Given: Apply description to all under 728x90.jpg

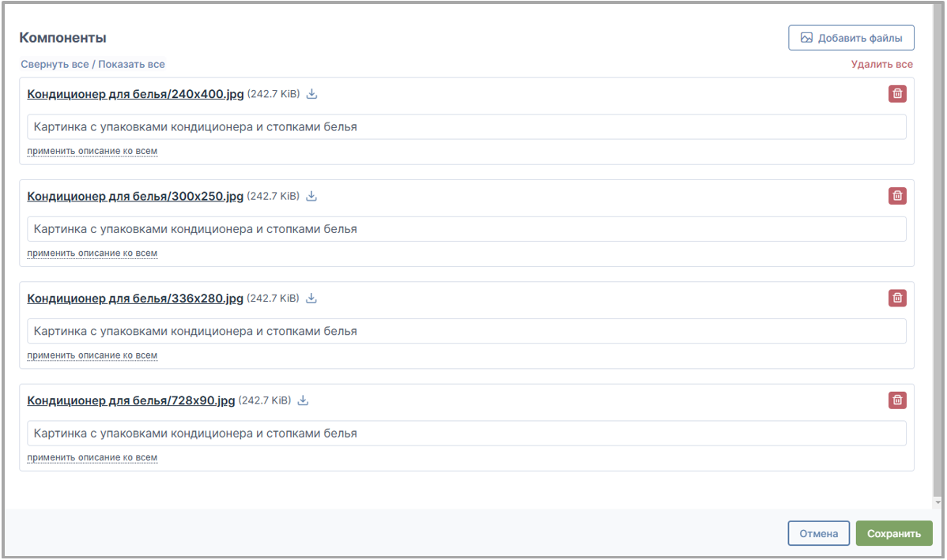Looking at the screenshot, I should click(92, 457).
